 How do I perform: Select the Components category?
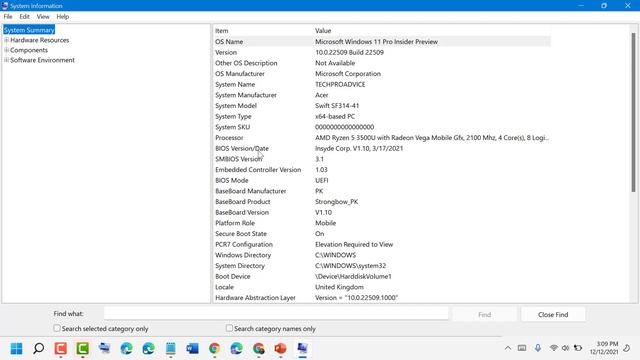click(x=29, y=50)
